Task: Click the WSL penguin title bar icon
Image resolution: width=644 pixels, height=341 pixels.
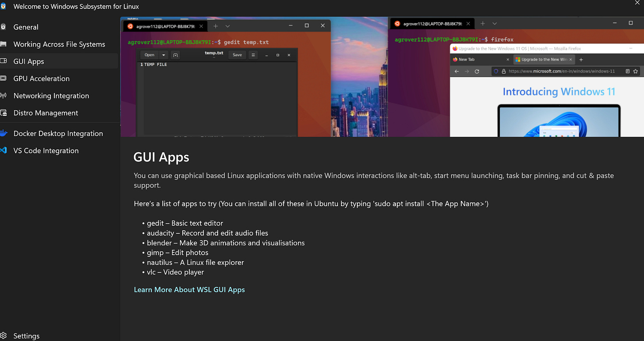Action: coord(4,6)
